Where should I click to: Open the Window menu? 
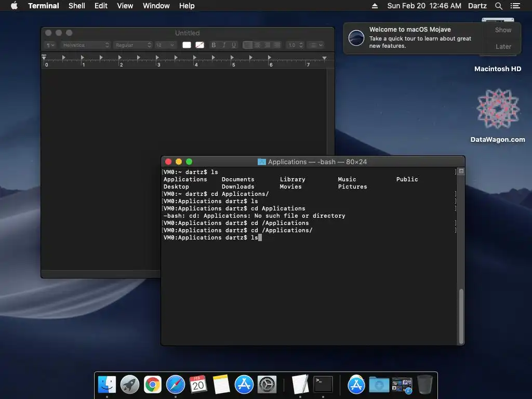[156, 6]
